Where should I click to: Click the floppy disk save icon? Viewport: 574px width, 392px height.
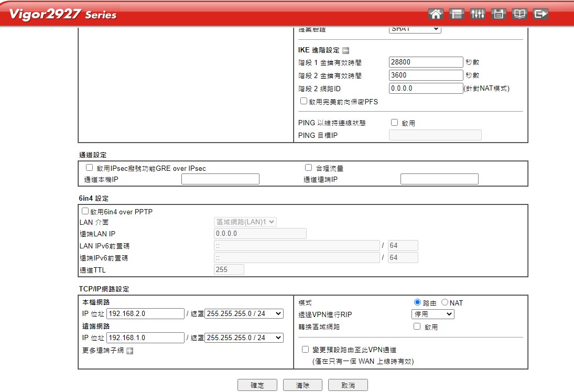coord(498,14)
